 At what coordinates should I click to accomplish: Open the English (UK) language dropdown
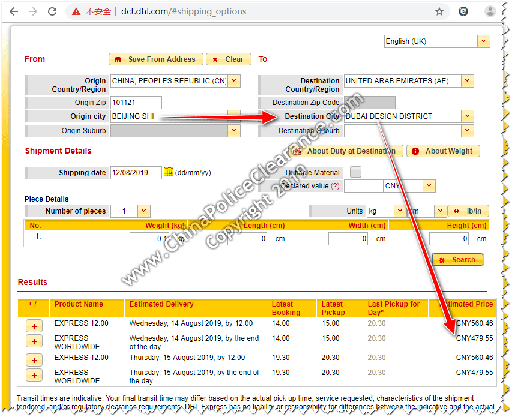click(483, 41)
